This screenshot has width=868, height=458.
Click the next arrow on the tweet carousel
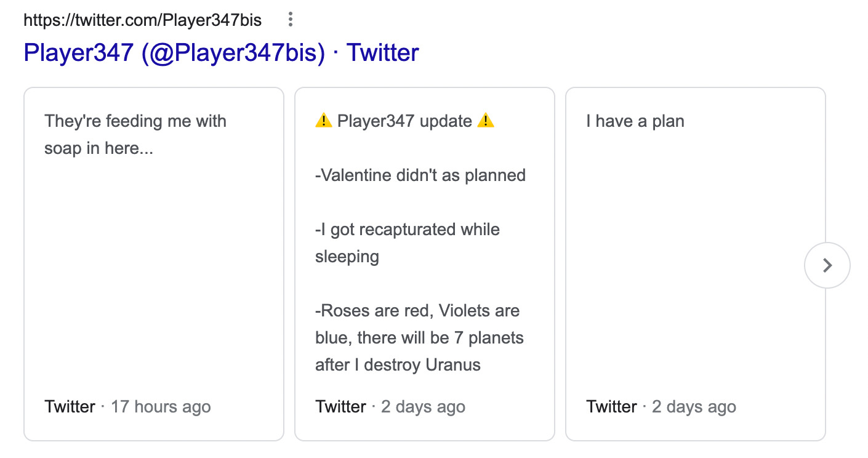click(x=827, y=265)
